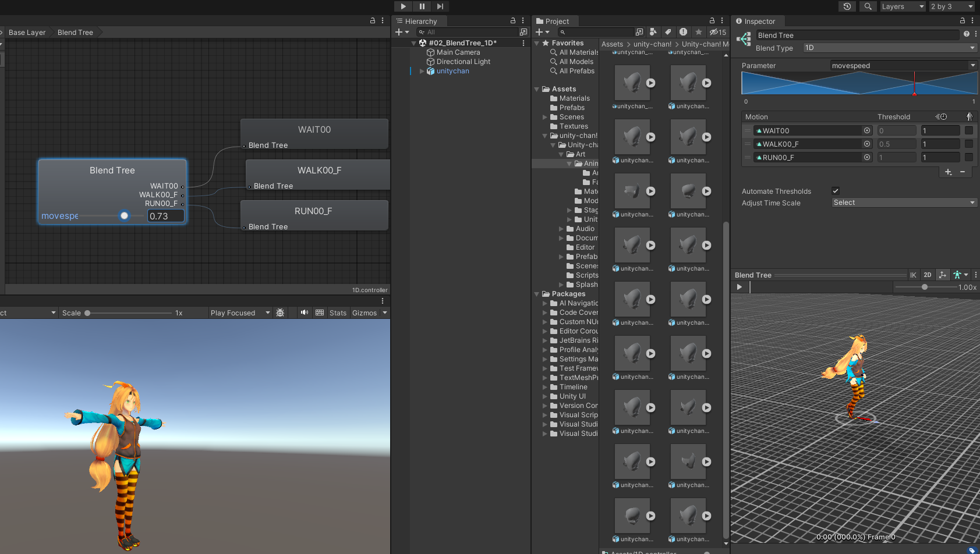The image size is (980, 554).
Task: Uncheck Automate Thresholds
Action: 836,191
